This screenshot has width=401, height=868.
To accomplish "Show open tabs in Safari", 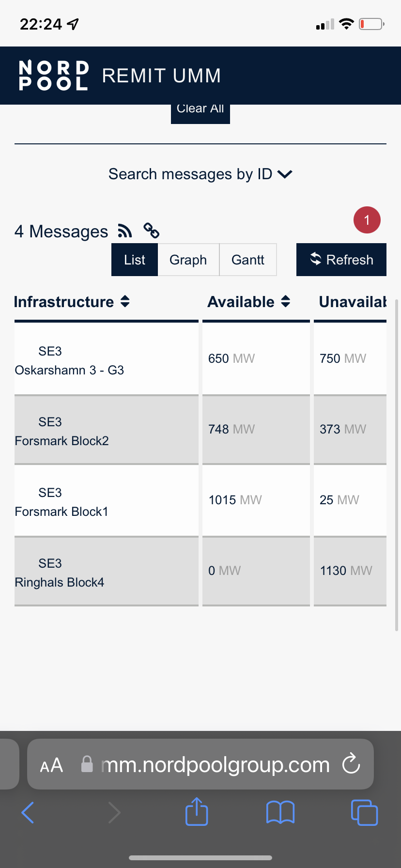I will click(364, 812).
